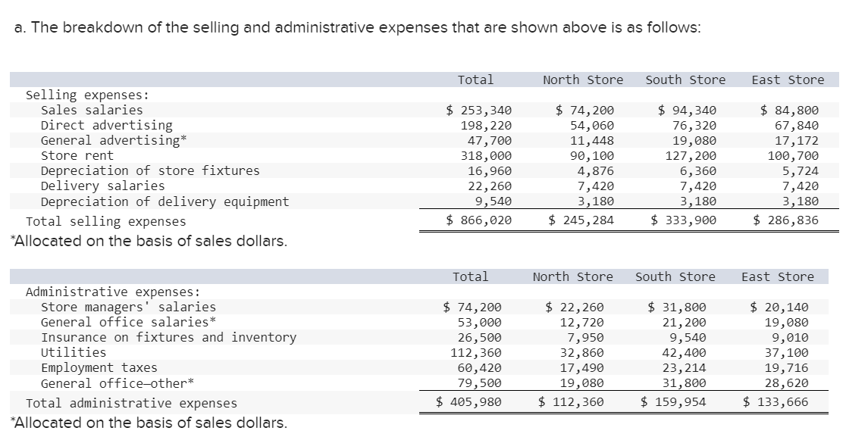Select the Direct advertising row label
Viewport: 868px width, 434px height.
click(106, 125)
